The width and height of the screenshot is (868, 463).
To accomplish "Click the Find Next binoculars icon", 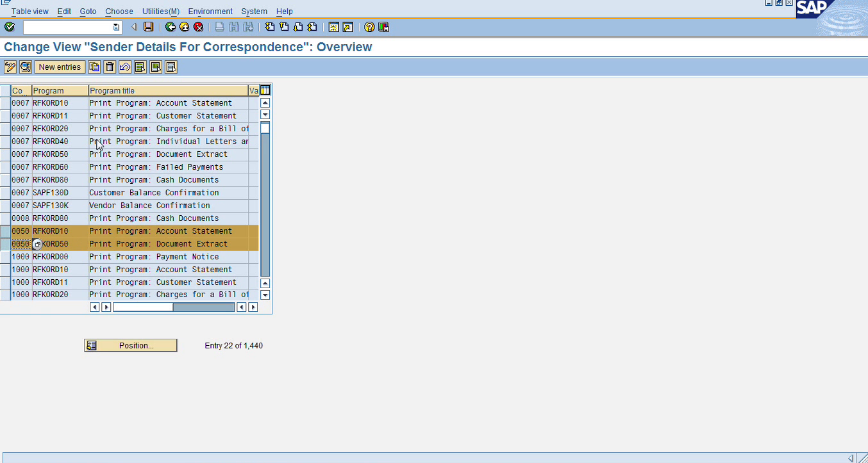I will point(247,27).
